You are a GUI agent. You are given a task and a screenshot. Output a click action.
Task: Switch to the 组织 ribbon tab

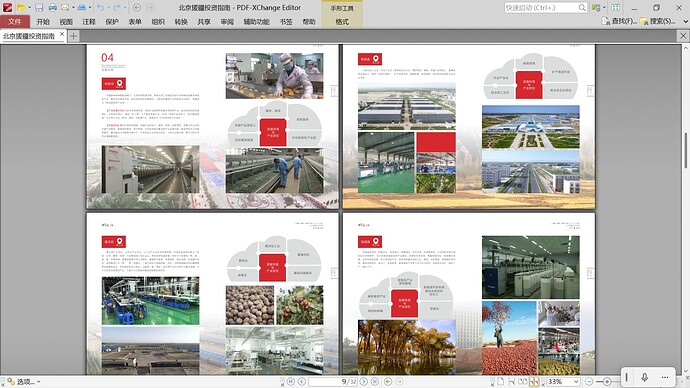click(x=158, y=22)
